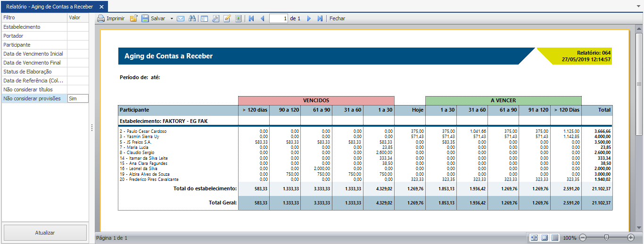
Task: Click the edit page pencil icon
Action: point(227,18)
